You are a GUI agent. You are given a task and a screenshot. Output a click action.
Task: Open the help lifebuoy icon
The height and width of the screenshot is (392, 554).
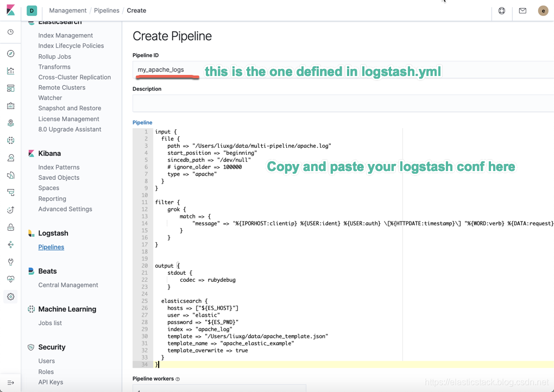point(502,11)
